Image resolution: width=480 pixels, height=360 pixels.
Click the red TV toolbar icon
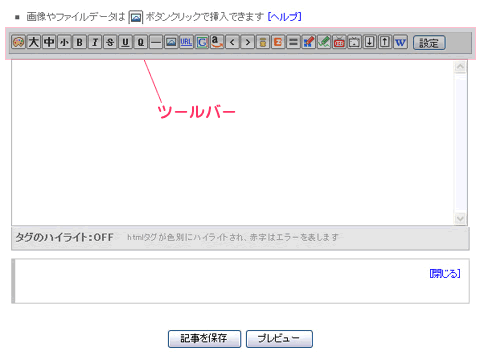339,42
